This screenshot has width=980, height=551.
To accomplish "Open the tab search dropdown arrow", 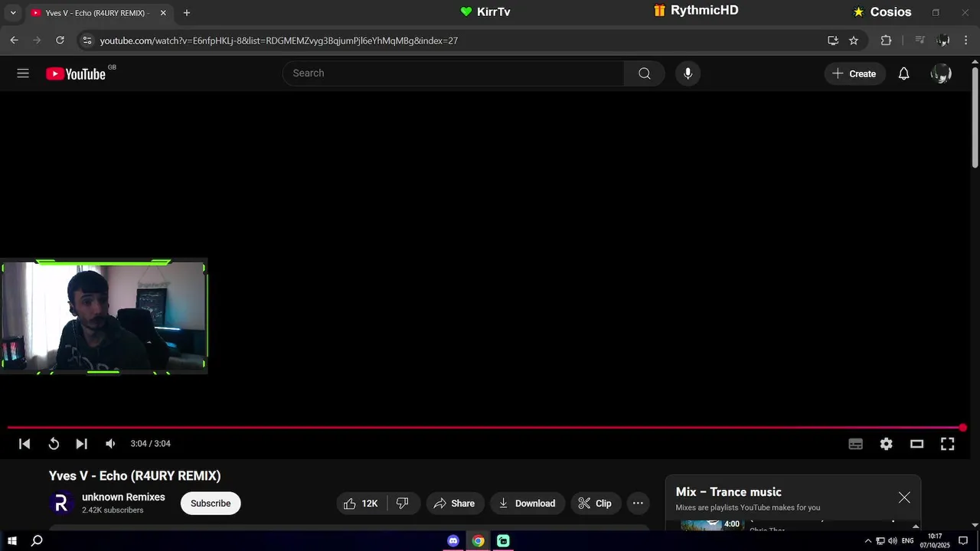I will 12,13.
